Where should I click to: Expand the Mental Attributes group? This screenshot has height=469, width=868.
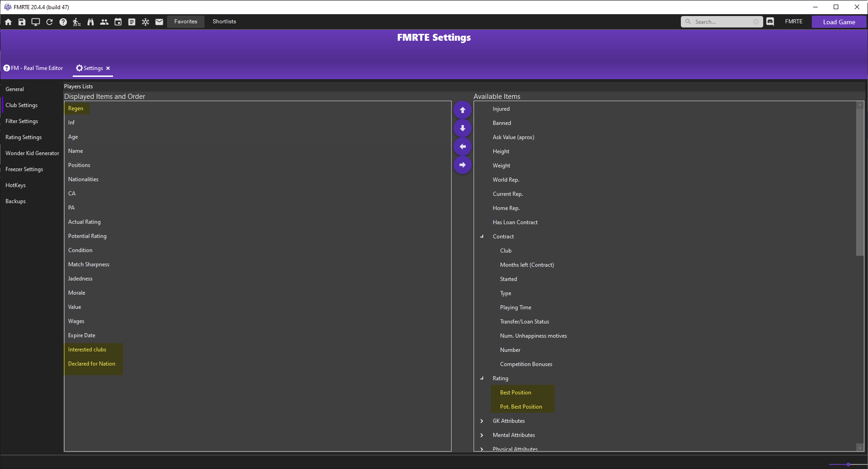coord(482,435)
